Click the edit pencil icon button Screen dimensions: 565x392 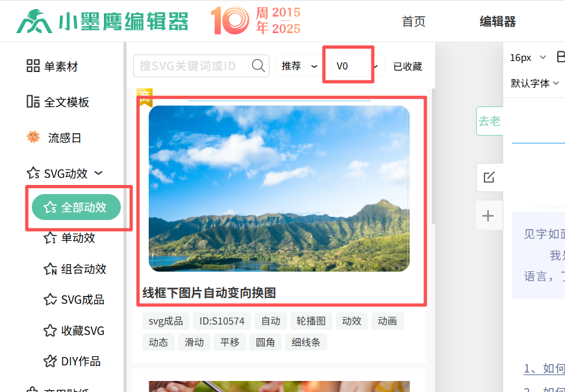(x=488, y=177)
